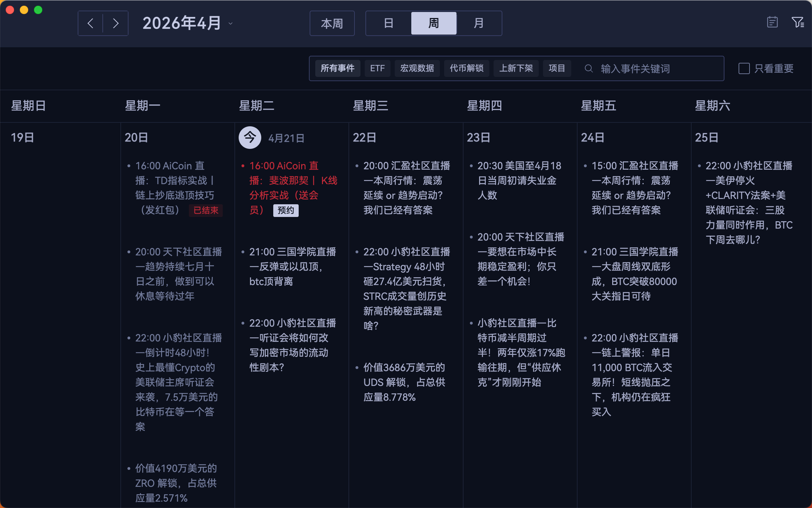Open the calendar list icon top-right
Image resolution: width=812 pixels, height=508 pixels.
772,23
